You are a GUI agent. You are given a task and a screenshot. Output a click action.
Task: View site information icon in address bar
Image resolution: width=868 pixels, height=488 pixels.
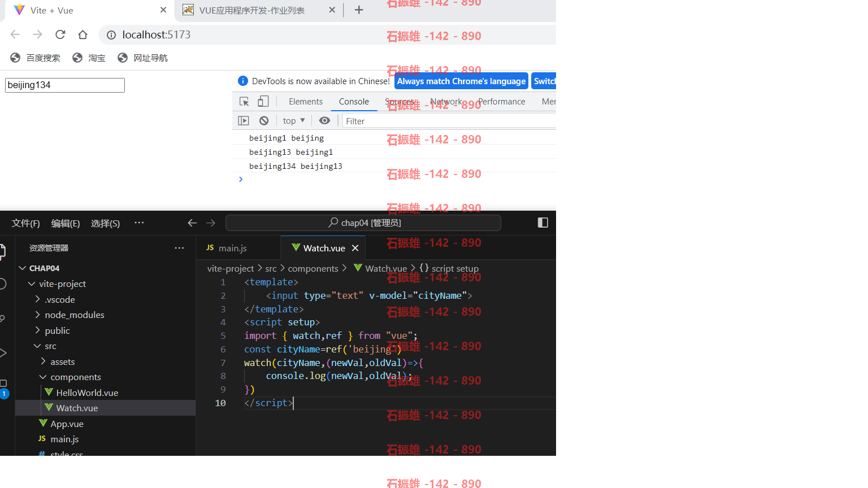click(x=111, y=35)
